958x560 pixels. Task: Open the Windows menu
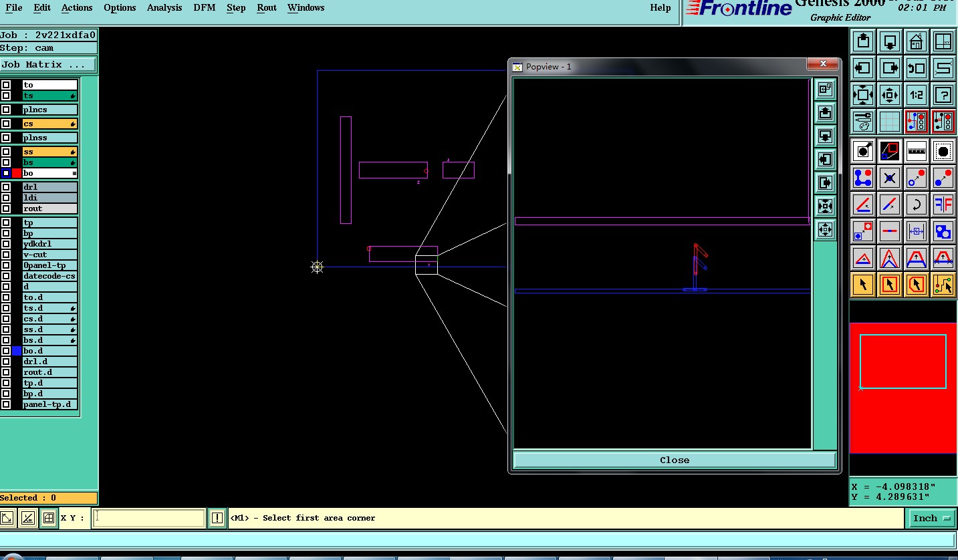(306, 8)
